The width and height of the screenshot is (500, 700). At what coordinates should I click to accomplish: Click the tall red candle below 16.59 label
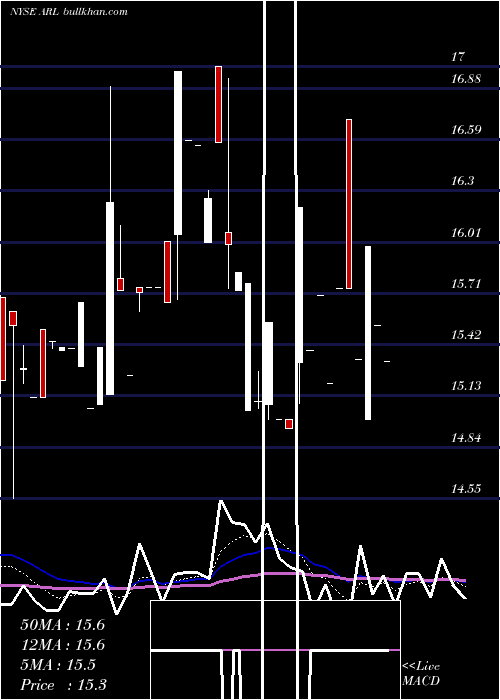tap(349, 204)
